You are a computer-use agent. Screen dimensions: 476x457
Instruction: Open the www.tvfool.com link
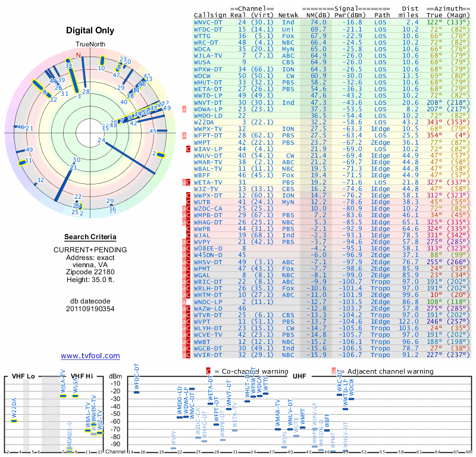90,356
